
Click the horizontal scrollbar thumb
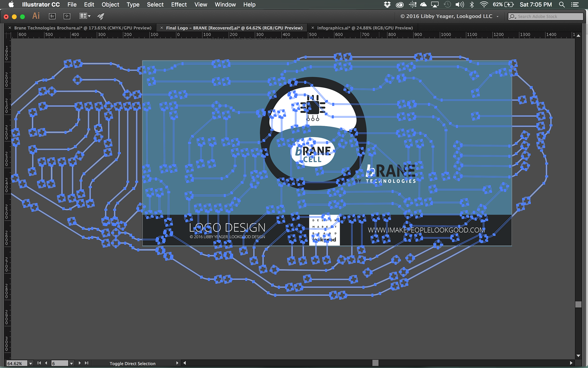click(x=375, y=363)
